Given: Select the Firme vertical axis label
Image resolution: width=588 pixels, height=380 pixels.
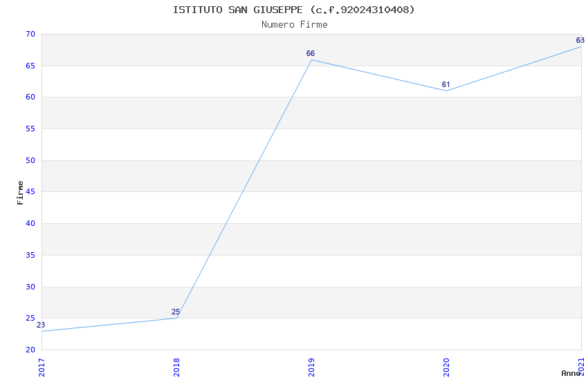Looking at the screenshot, I should click(x=20, y=193).
